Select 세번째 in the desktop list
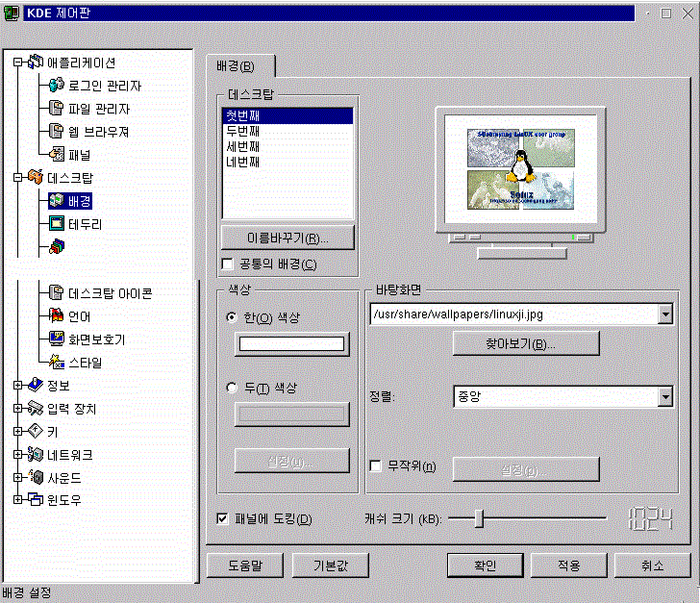This screenshot has height=603, width=700. tap(287, 146)
